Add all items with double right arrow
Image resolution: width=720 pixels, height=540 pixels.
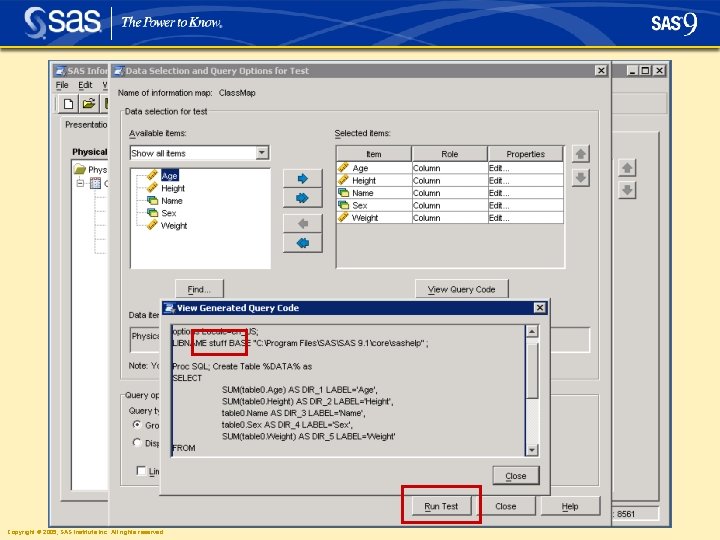click(x=303, y=198)
